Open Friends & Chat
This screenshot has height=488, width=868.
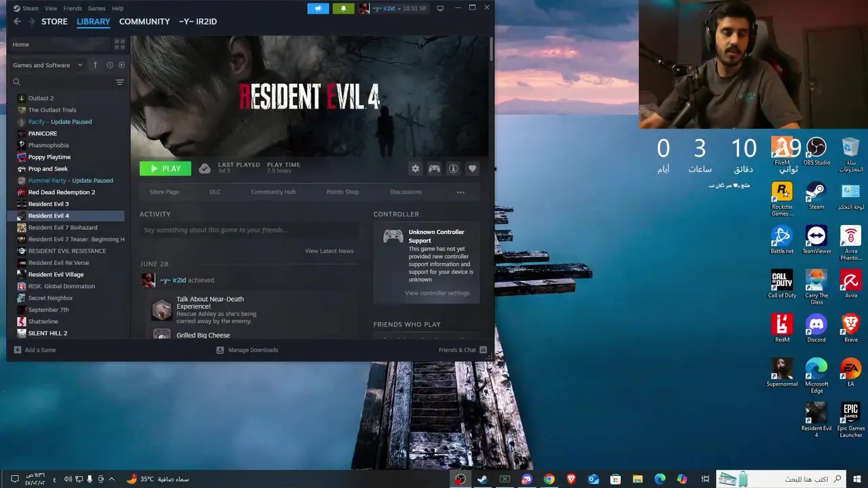(x=463, y=350)
